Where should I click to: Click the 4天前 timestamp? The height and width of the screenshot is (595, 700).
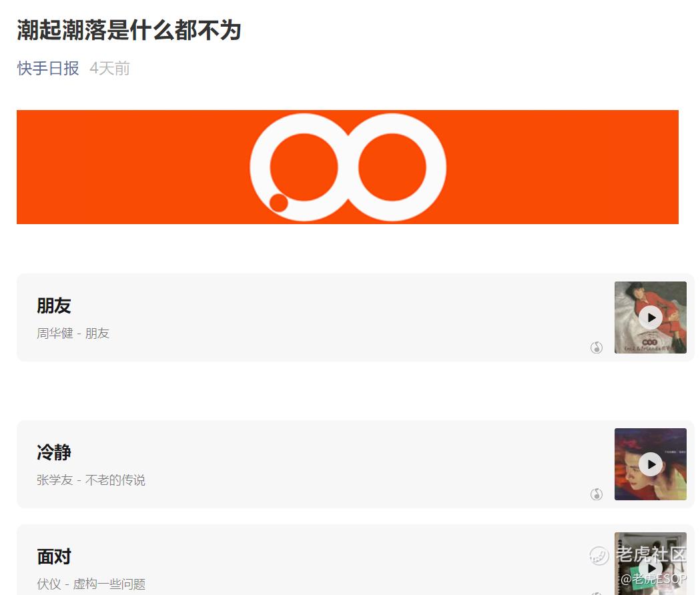(110, 68)
